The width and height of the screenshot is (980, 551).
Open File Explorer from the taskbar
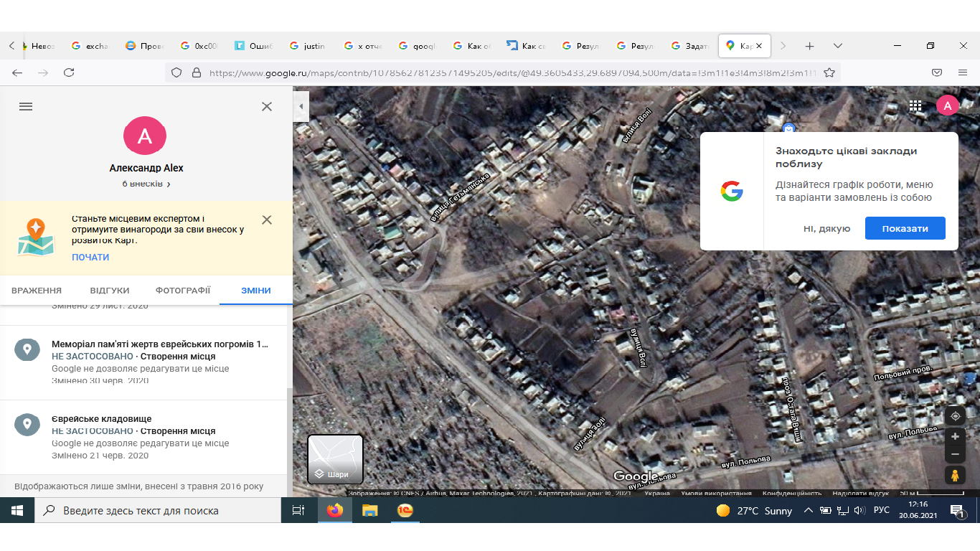coord(370,511)
